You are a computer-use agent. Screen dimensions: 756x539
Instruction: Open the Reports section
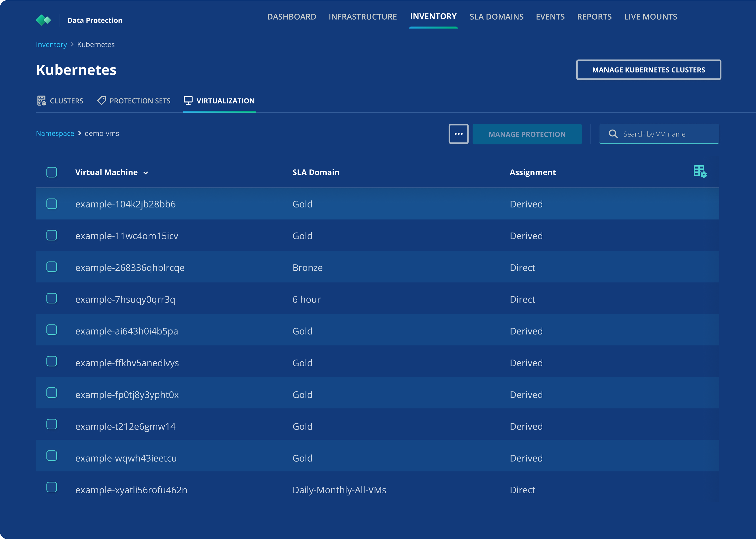coord(594,17)
